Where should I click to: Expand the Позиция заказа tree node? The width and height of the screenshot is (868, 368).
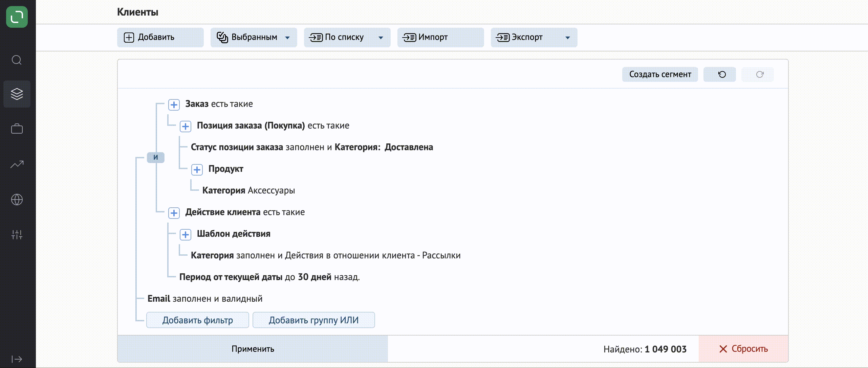[x=186, y=125]
